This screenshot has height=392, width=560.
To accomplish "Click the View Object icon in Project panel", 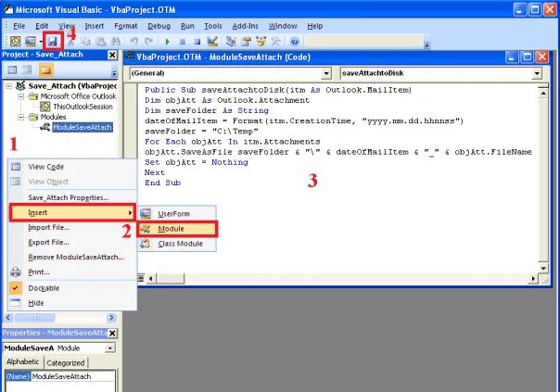I will (27, 70).
